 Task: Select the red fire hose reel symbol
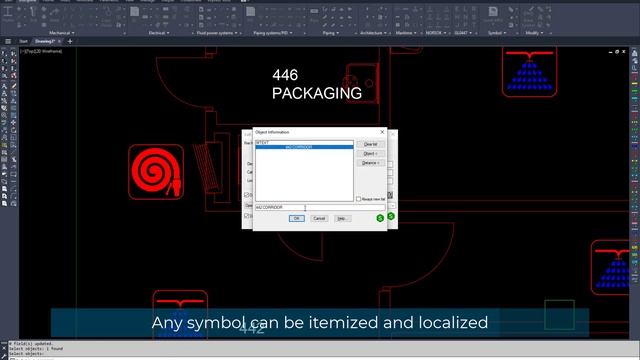coord(156,172)
